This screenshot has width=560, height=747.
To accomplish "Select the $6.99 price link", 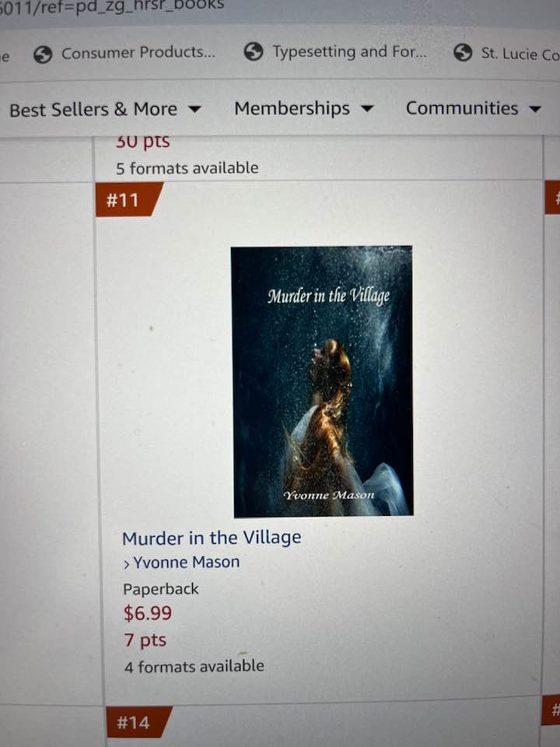I will point(148,613).
